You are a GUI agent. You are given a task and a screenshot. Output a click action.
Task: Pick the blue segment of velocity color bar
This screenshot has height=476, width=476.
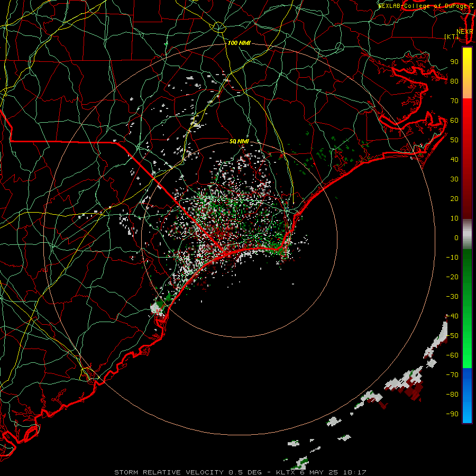pos(467,396)
